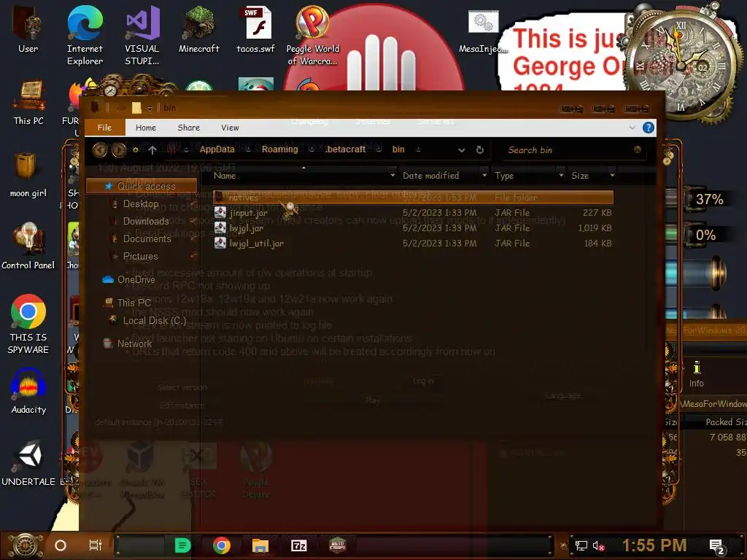The height and width of the screenshot is (560, 747).
Task: Click the network tray icon
Action: pos(581,546)
